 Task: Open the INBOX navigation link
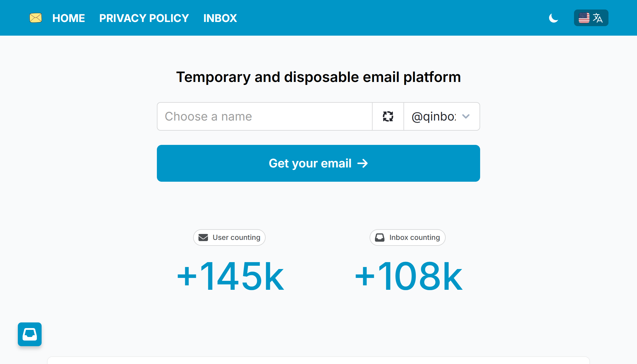point(220,18)
